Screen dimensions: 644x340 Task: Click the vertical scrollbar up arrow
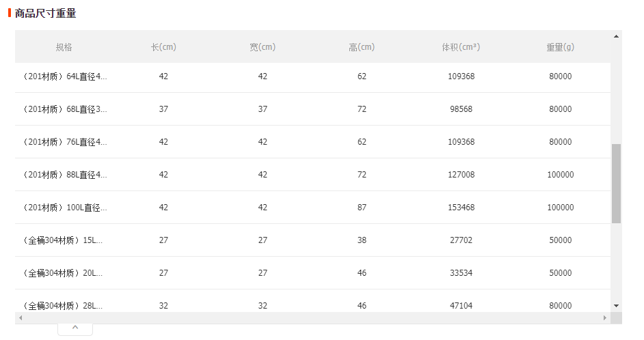pos(616,36)
